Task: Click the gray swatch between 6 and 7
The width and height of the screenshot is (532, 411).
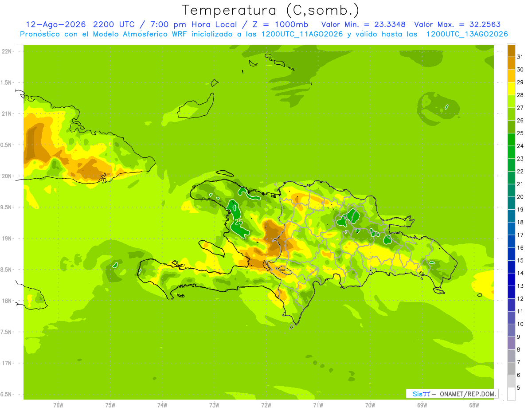Action: 511,368
